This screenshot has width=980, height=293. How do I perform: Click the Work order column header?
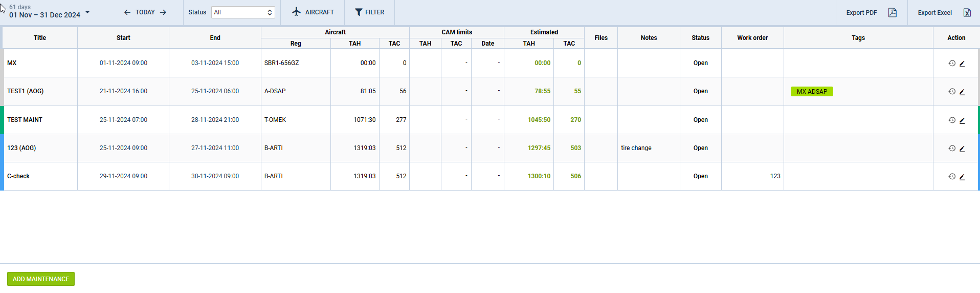point(752,38)
